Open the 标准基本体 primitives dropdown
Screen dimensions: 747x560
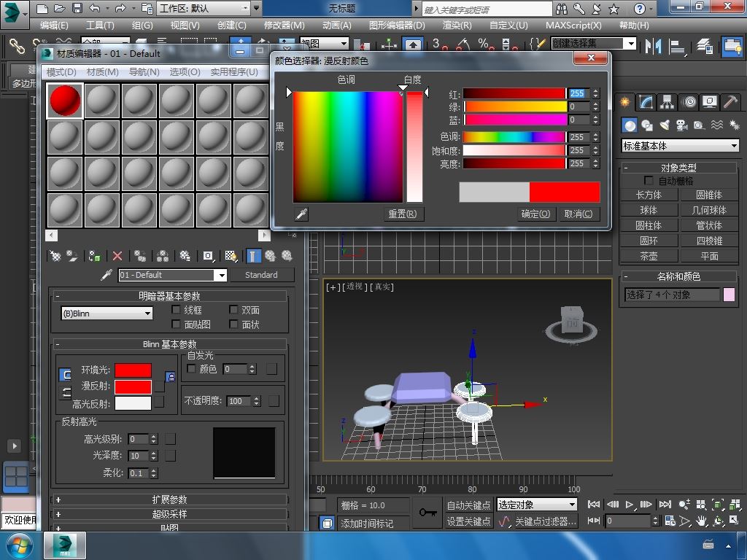(680, 146)
